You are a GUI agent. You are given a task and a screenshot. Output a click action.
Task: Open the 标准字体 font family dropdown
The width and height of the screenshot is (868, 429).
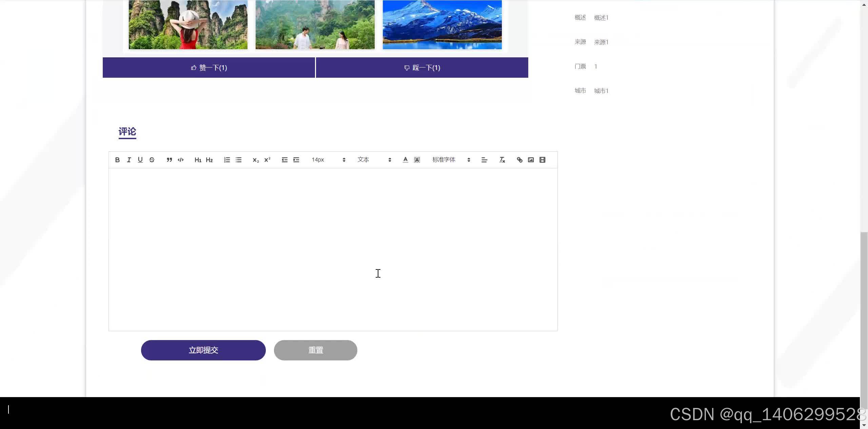[451, 160]
